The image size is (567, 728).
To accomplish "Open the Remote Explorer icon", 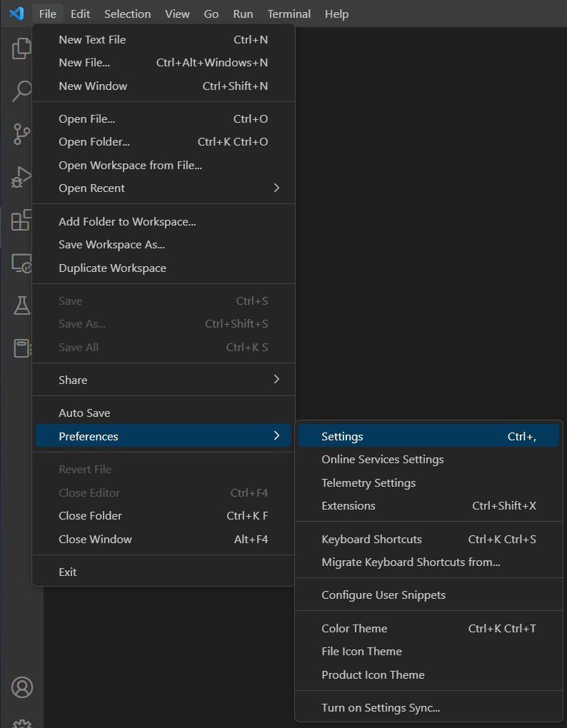I will tap(21, 263).
